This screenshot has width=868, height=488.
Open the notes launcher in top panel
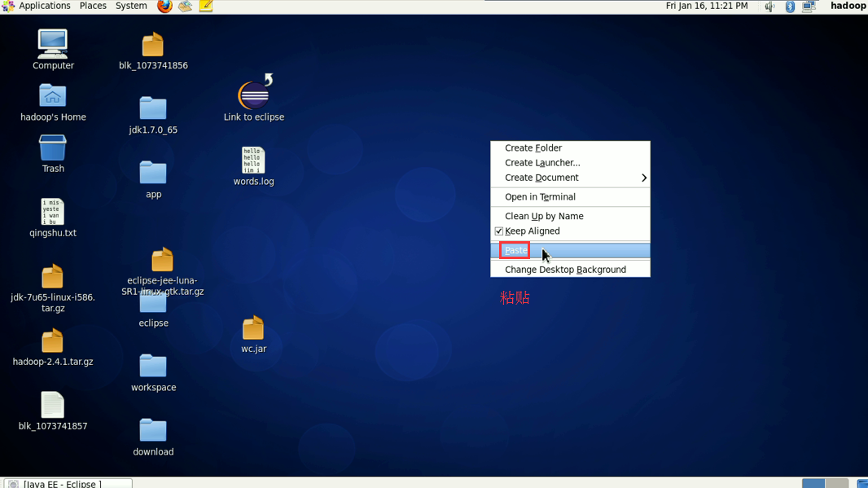[x=206, y=6]
